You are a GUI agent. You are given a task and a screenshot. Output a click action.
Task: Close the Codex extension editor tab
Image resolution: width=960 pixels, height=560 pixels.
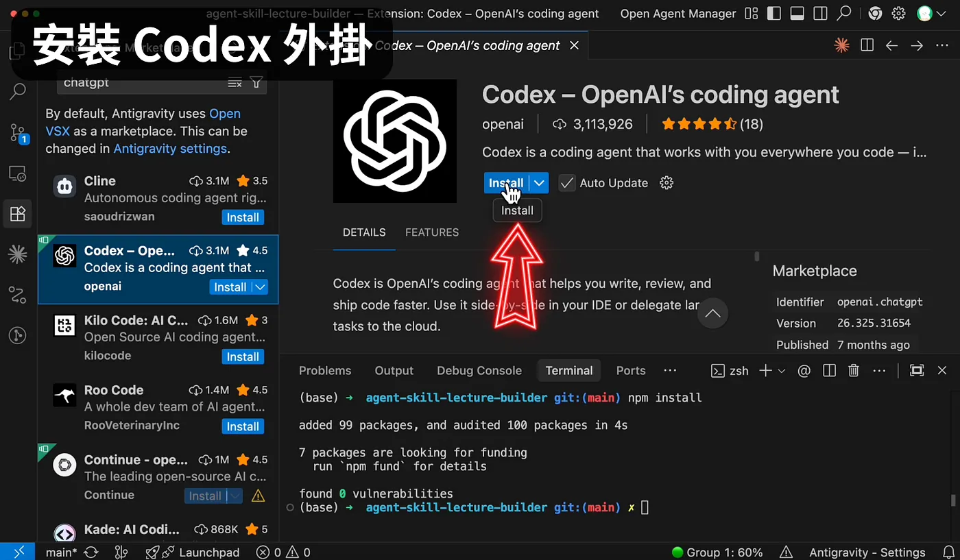pos(575,45)
